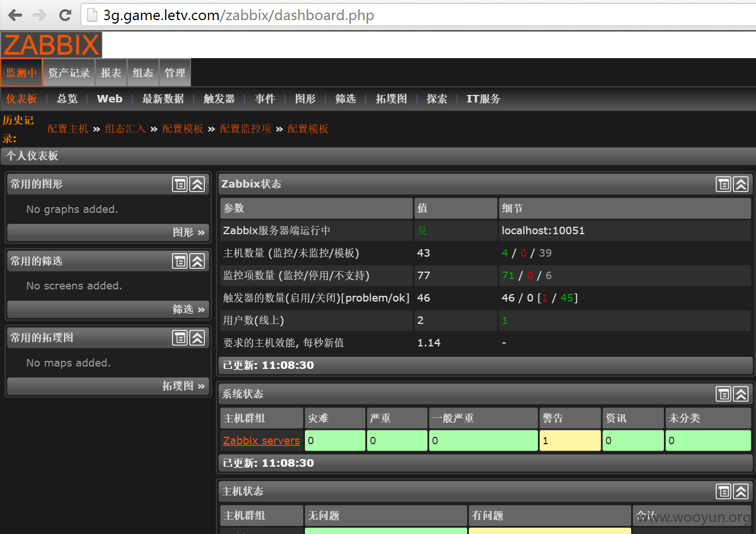The width and height of the screenshot is (756, 534).
Task: Open the menu icon of the 常用的筛选 widget
Action: (180, 261)
